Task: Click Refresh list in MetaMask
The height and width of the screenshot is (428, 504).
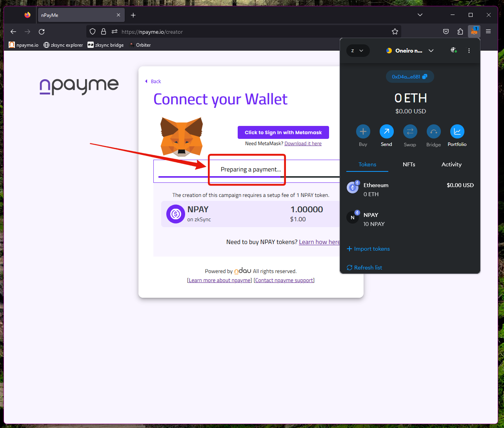Action: (364, 268)
